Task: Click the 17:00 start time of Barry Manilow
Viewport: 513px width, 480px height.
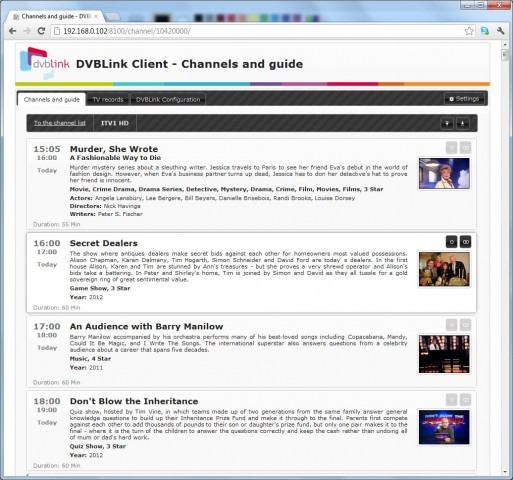Action: point(47,326)
